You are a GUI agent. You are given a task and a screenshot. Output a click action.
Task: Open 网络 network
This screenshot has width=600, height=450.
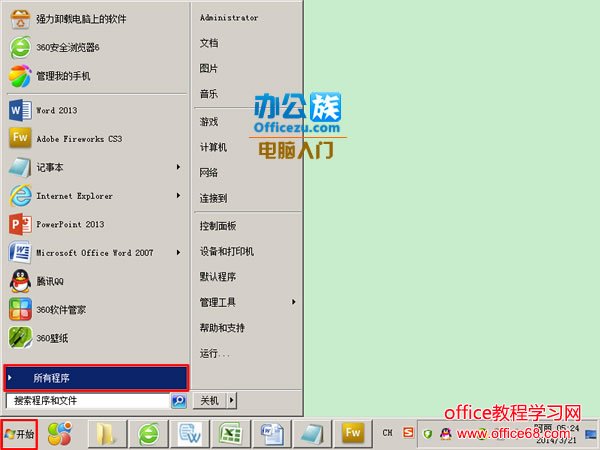(209, 173)
